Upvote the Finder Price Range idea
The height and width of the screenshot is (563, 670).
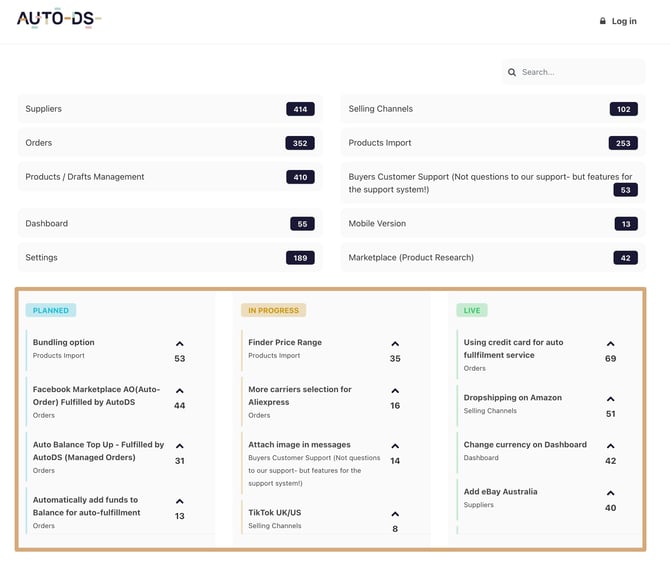(395, 344)
